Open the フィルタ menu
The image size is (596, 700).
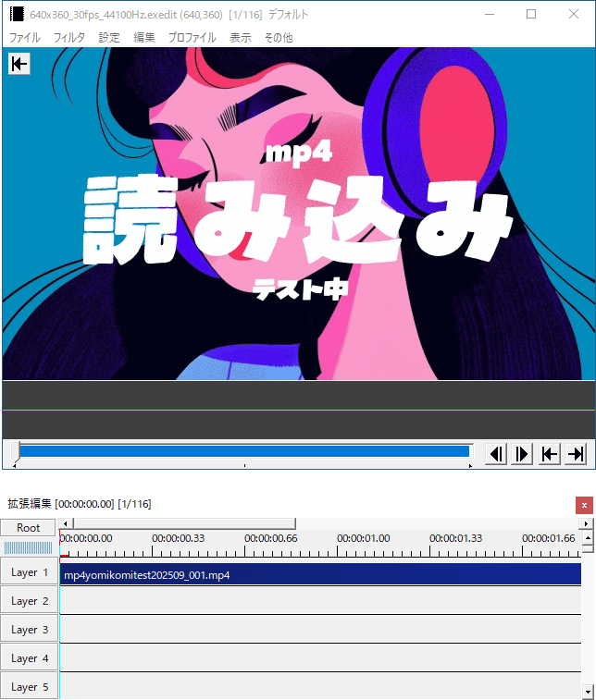coord(69,38)
